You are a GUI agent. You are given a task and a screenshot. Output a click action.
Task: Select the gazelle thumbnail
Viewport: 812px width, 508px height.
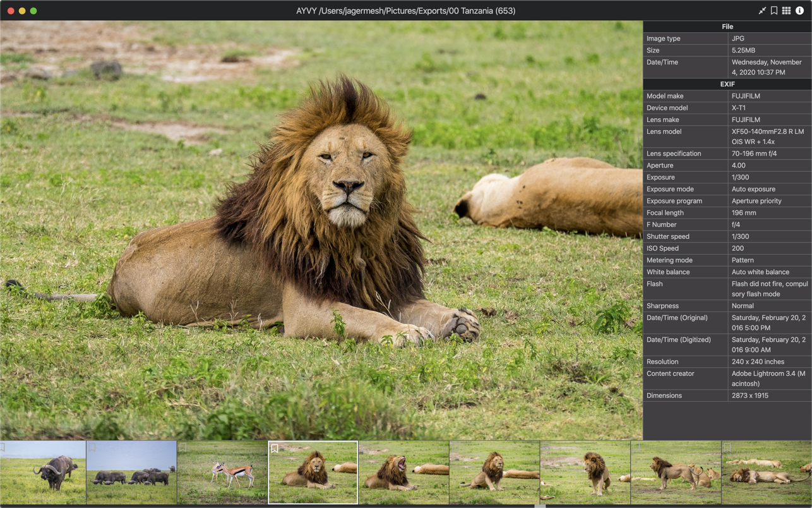pos(222,473)
